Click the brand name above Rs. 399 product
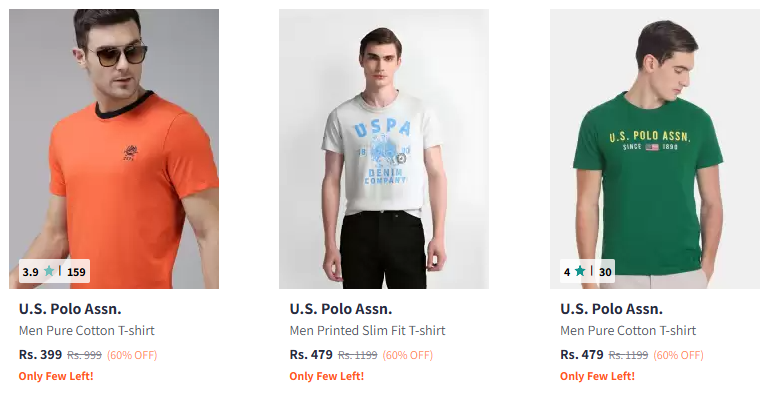 (x=70, y=309)
